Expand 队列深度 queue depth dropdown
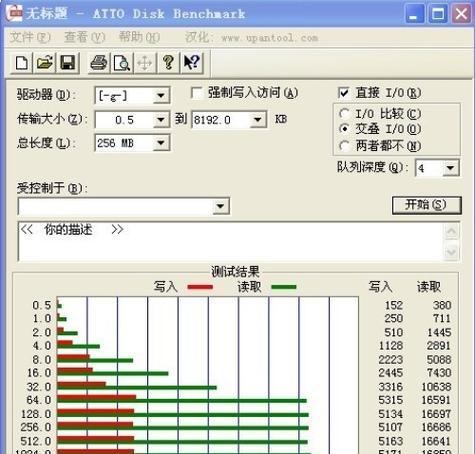Image resolution: width=475 pixels, height=454 pixels. (450, 168)
